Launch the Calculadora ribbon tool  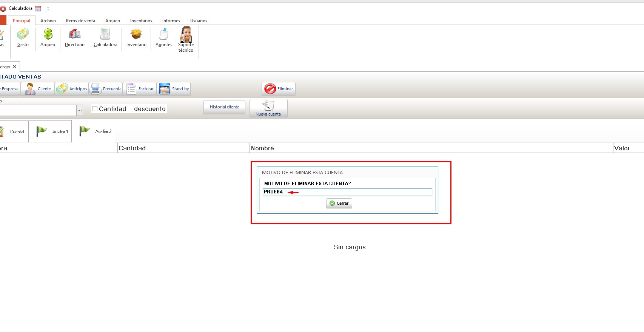tap(105, 38)
